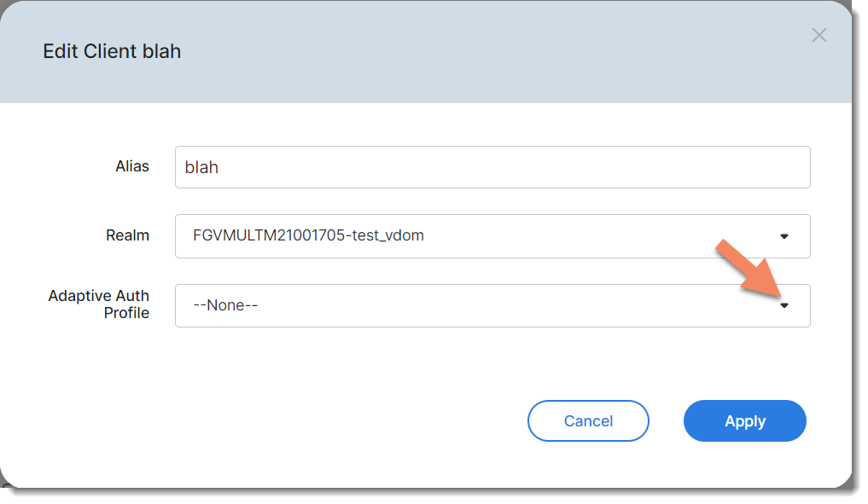Click the "blah" text inside Alias field
The width and height of the screenshot is (868, 504).
click(201, 167)
